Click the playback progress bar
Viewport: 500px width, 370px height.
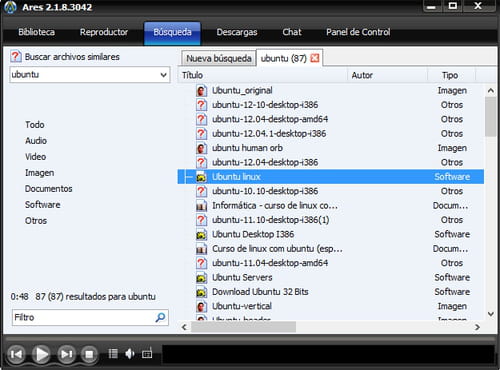250,339
